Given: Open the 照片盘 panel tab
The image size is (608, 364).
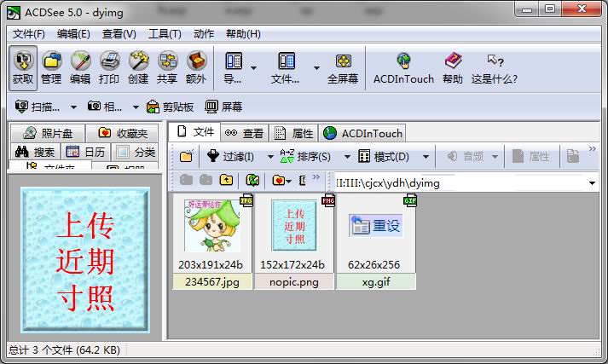Looking at the screenshot, I should click(x=47, y=133).
